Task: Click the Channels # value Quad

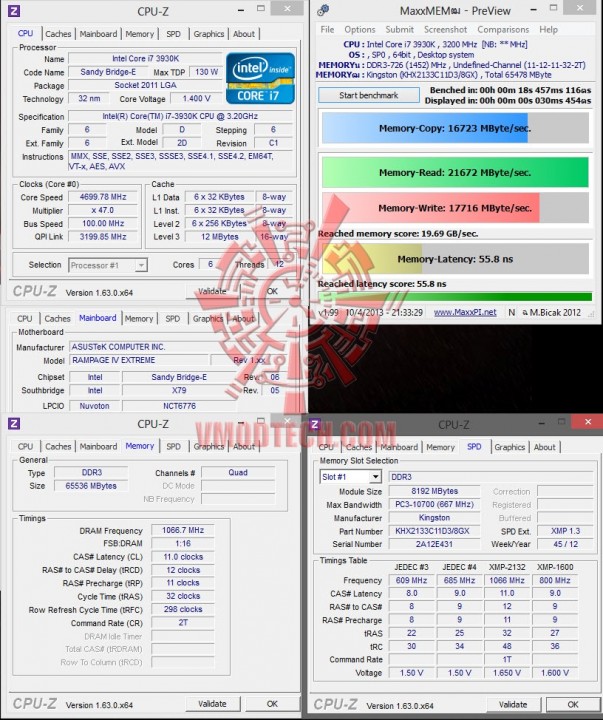Action: (238, 472)
